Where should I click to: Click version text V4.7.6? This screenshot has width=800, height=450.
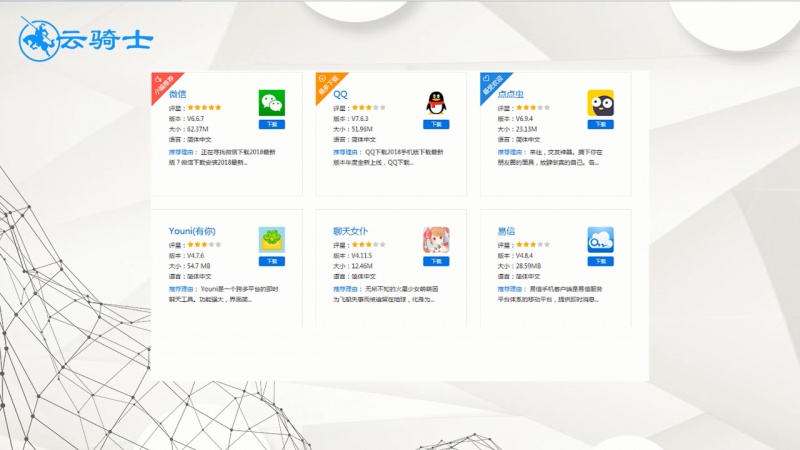195,256
